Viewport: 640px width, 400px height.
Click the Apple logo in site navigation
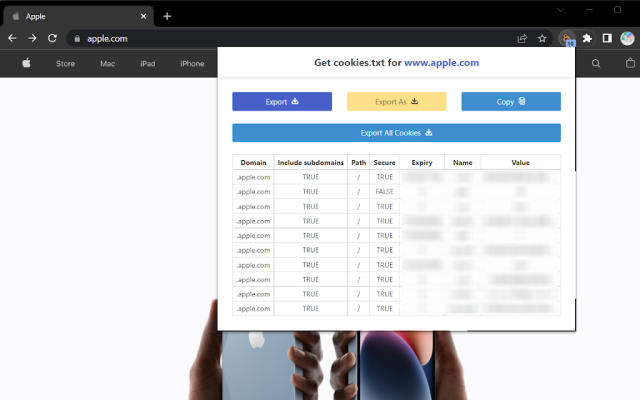click(27, 63)
